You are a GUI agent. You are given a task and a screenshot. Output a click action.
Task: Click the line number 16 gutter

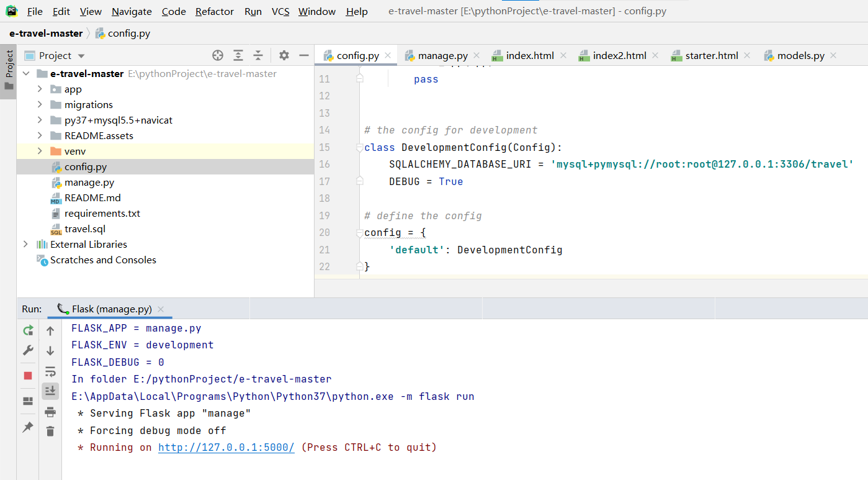tap(324, 165)
